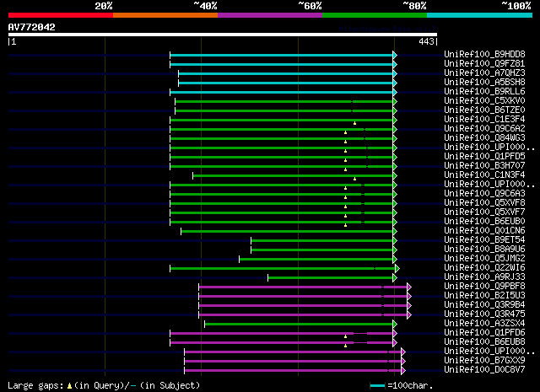This screenshot has width=540, height=392.
Task: Click the cyan ~100% identity color segment
Action: pos(480,15)
